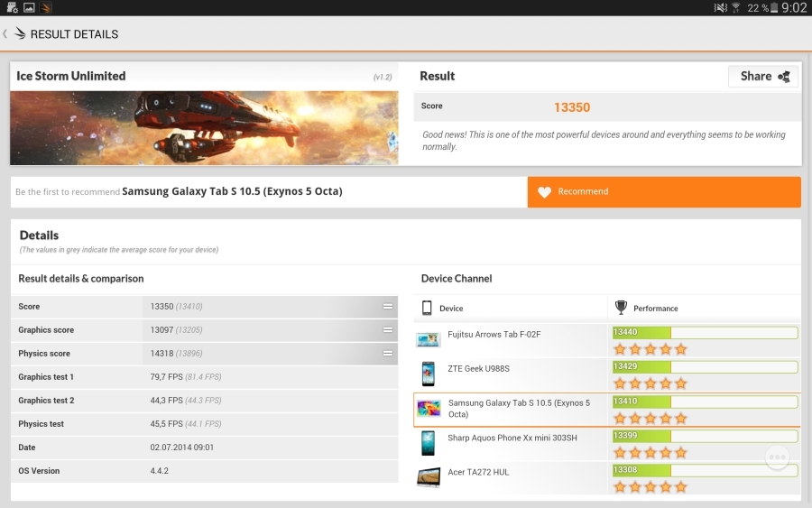Viewport: 812px width, 508px height.
Task: Click the 13399 performance bar
Action: pyautogui.click(x=705, y=436)
